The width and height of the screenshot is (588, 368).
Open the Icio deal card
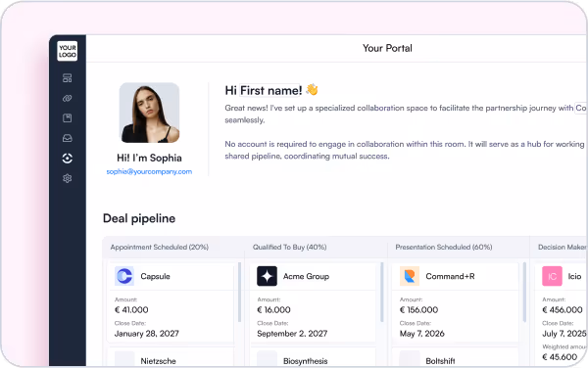coord(561,314)
